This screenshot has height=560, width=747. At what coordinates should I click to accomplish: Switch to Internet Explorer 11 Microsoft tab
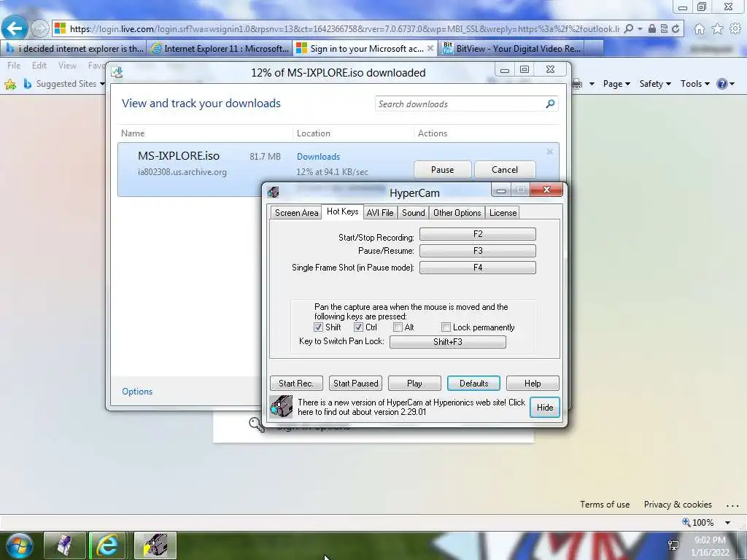tap(220, 48)
